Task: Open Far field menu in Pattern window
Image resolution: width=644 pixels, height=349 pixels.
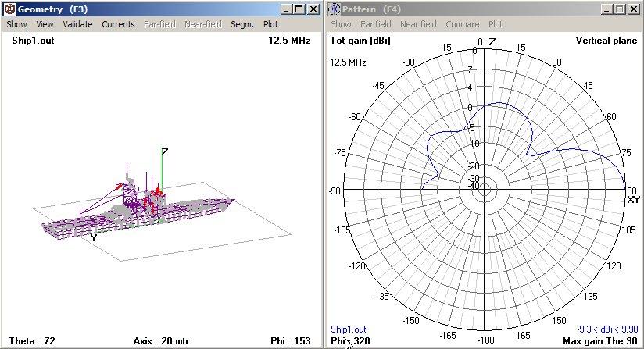Action: pyautogui.click(x=375, y=24)
